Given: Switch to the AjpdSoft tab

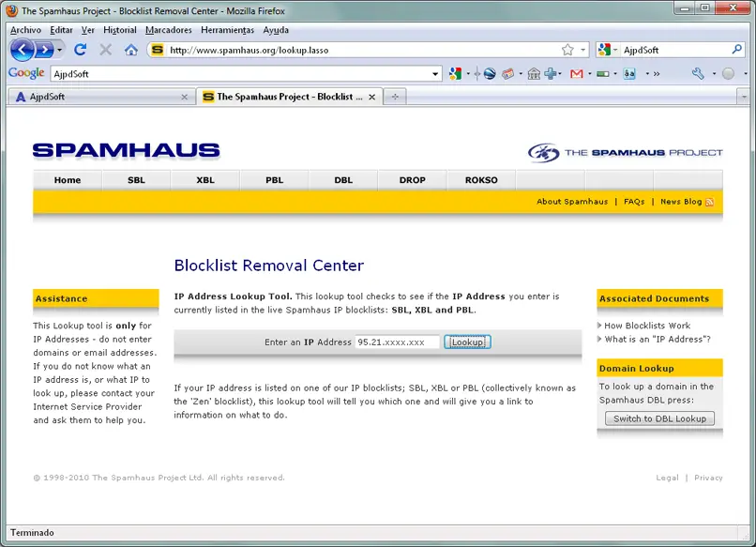Looking at the screenshot, I should pos(100,97).
